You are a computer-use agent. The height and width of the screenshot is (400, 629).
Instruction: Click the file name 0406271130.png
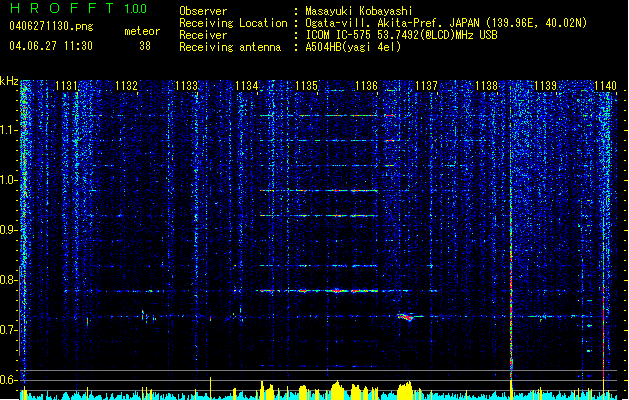[x=51, y=26]
